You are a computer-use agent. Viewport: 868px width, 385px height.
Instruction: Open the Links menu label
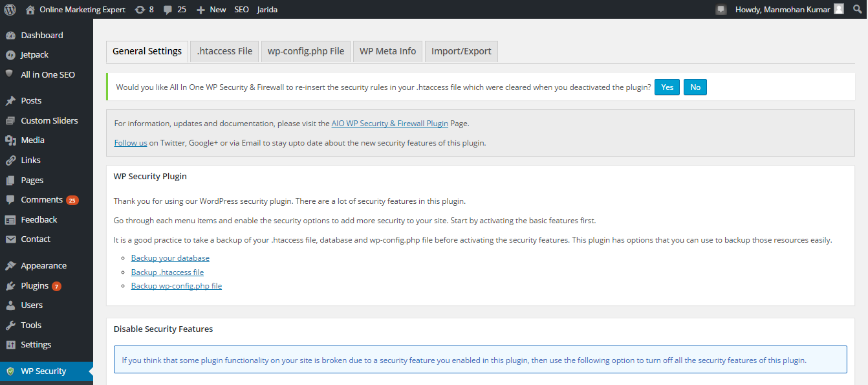[x=30, y=160]
